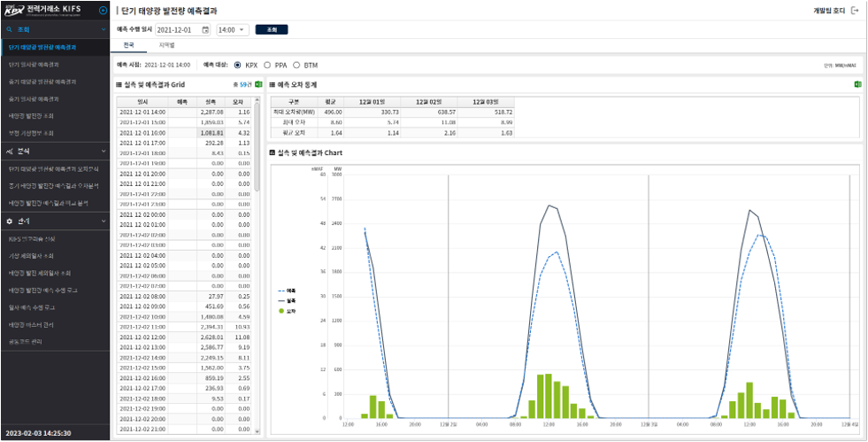Click the KPX logo in the sidebar
The width and height of the screenshot is (868, 442).
(x=13, y=10)
